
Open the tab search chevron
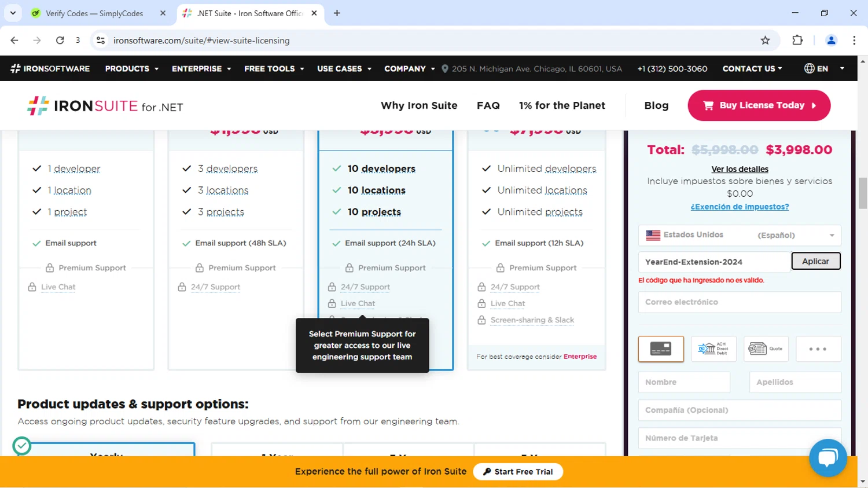pyautogui.click(x=13, y=13)
